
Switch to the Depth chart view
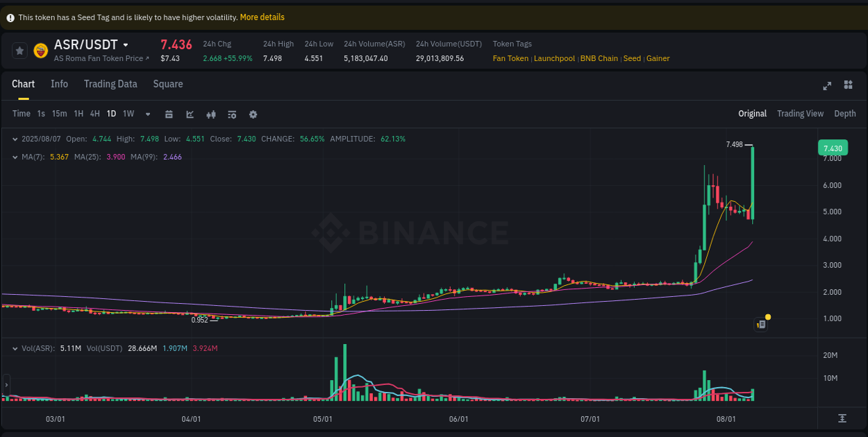845,113
